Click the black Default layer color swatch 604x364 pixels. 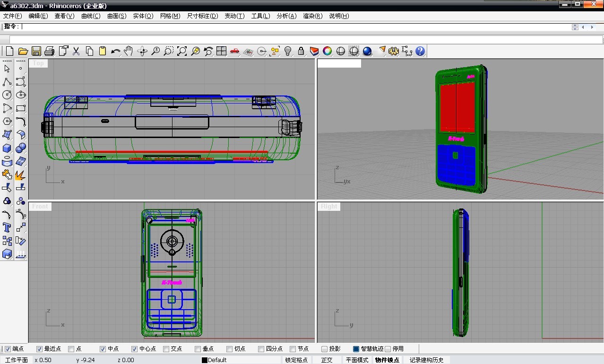click(205, 360)
